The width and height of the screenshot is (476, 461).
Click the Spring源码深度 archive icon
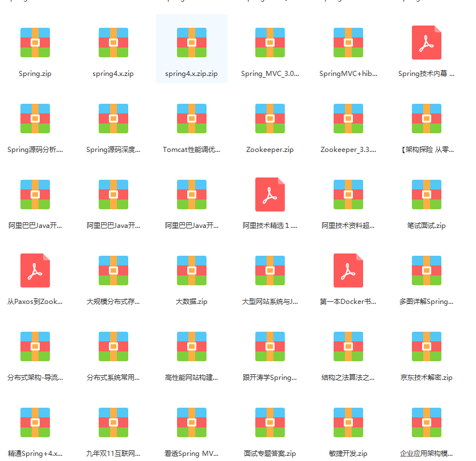point(113,119)
